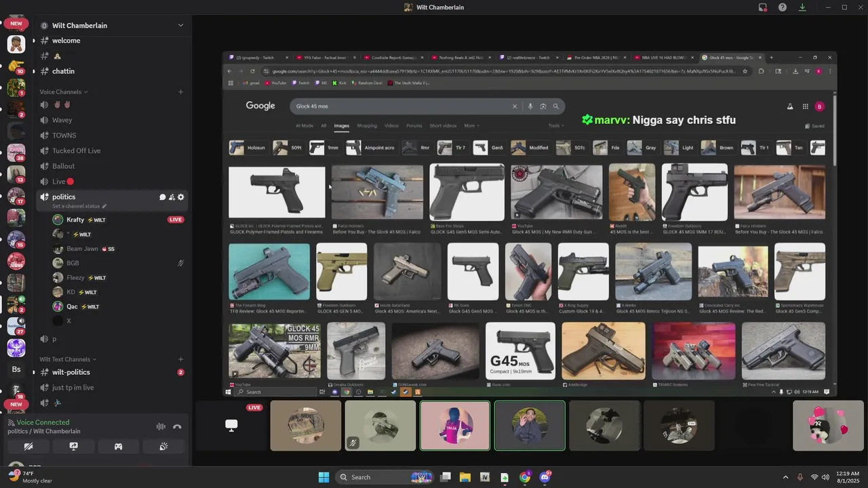Open Search Labs flask icon in stream

789,106
